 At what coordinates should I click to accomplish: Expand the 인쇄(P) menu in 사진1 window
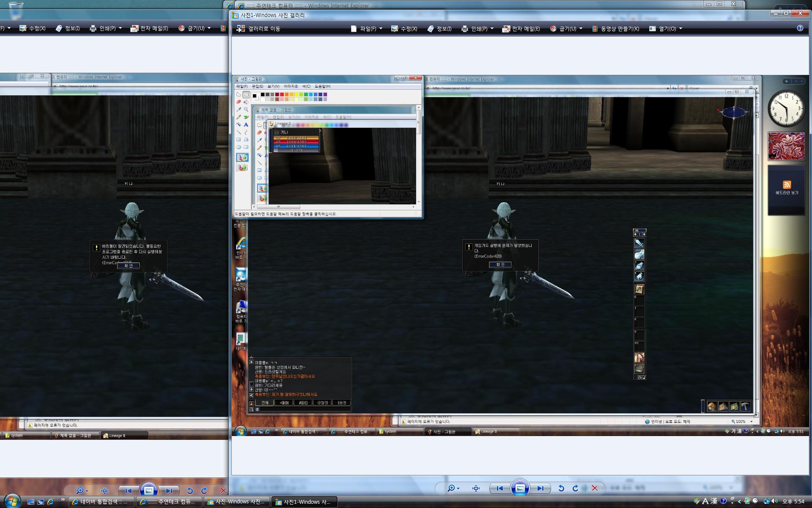(477, 29)
